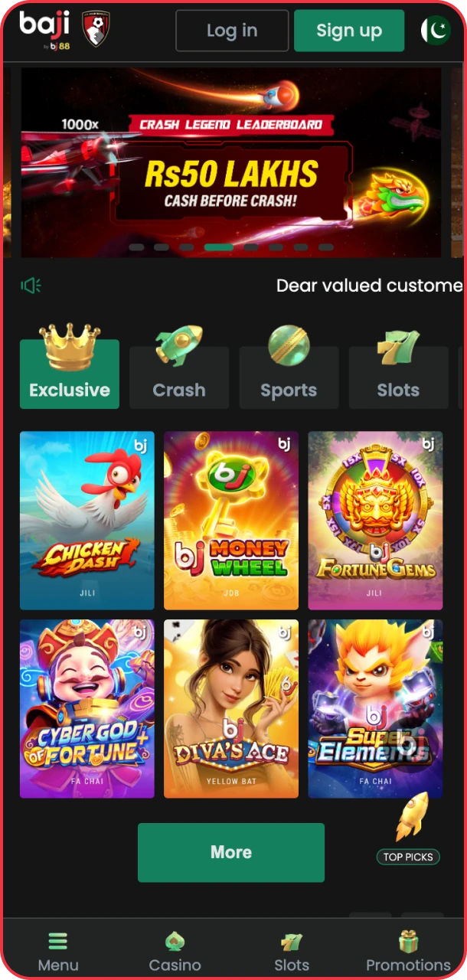467x980 pixels.
Task: Select the Pakistan flag language icon
Action: (x=436, y=31)
